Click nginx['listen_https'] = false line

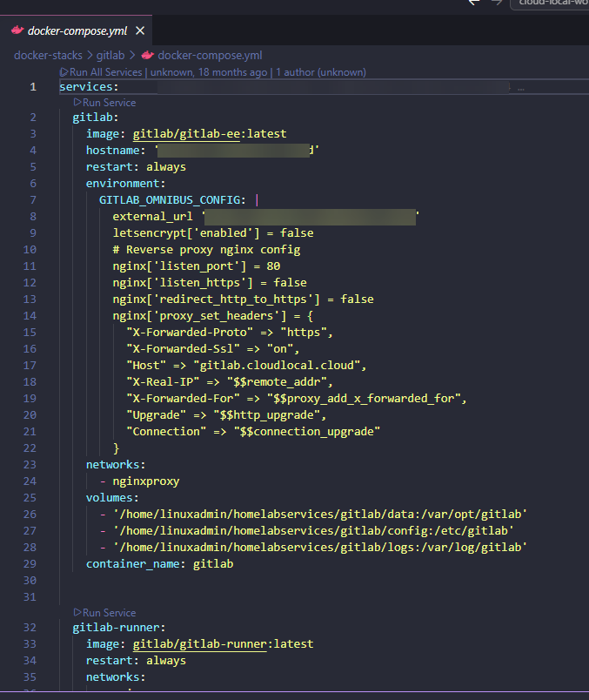[x=210, y=283]
